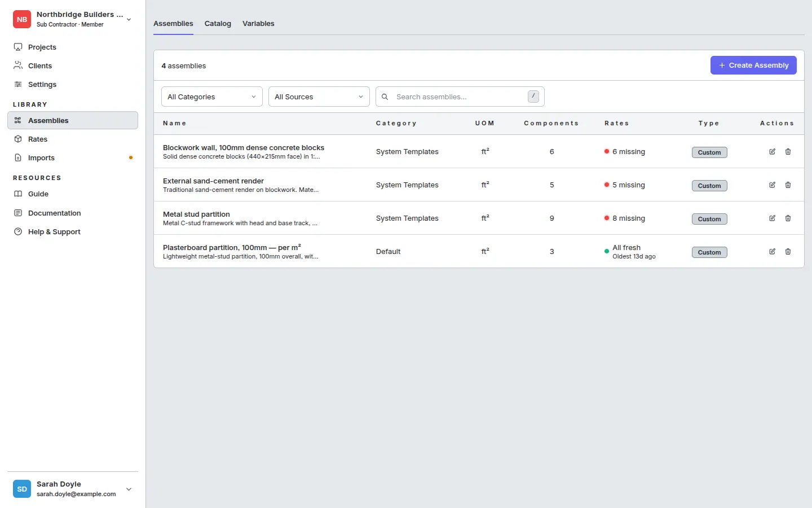
Task: Click the SD user avatar
Action: 22,489
